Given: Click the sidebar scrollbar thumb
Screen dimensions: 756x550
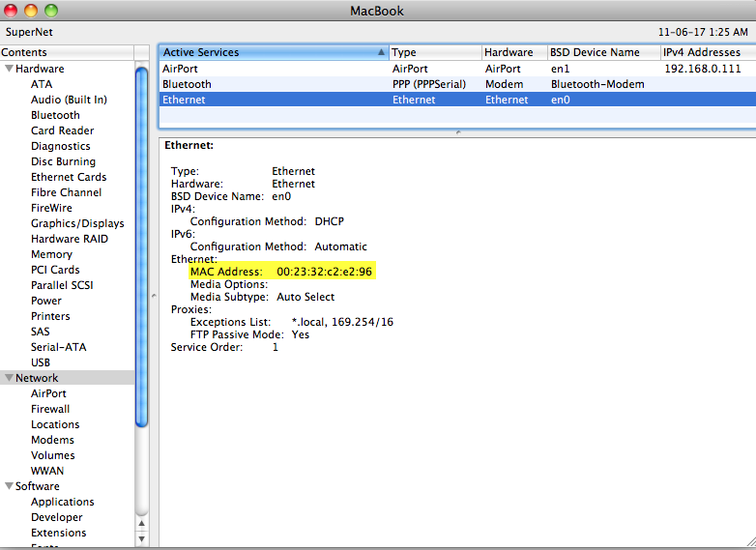Looking at the screenshot, I should [141, 246].
